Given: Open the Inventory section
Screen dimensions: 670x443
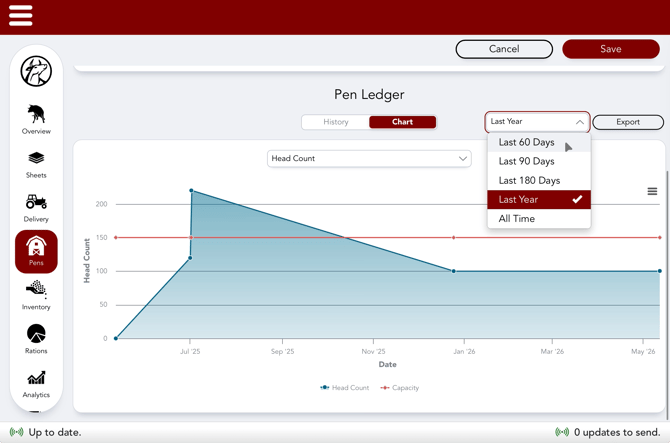Looking at the screenshot, I should click(x=36, y=295).
